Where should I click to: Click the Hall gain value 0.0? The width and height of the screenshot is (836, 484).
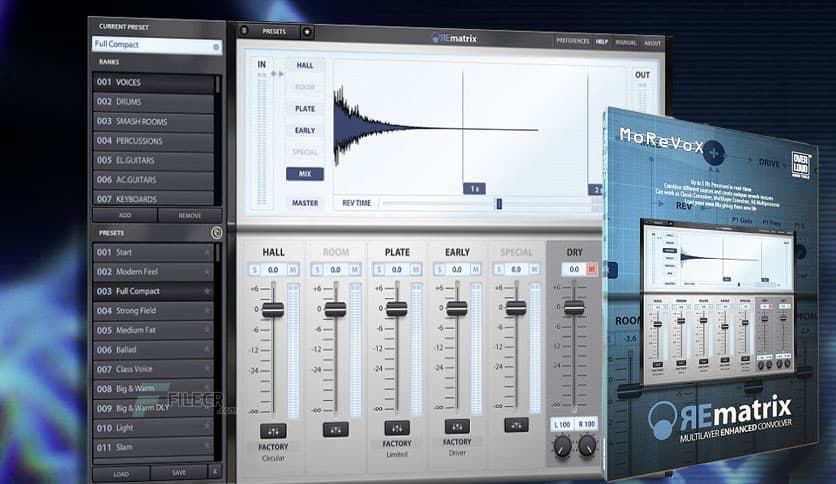pyautogui.click(x=273, y=270)
